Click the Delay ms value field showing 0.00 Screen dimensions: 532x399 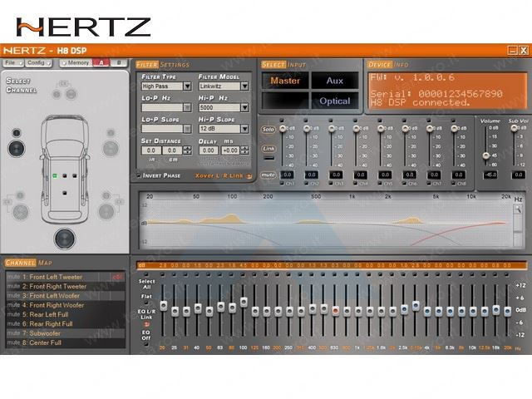(209, 150)
